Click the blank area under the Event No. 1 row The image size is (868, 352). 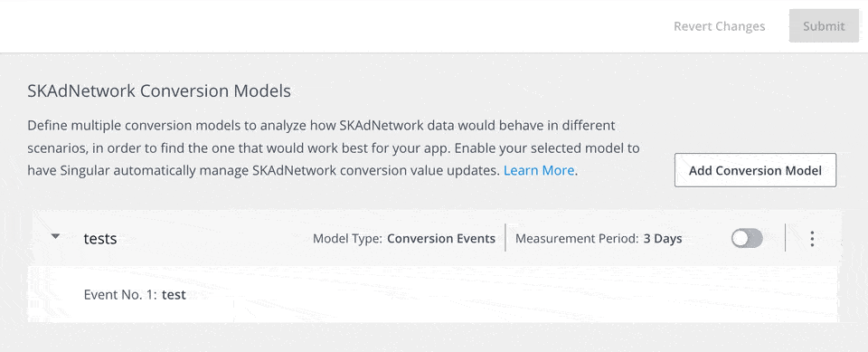coord(434,337)
